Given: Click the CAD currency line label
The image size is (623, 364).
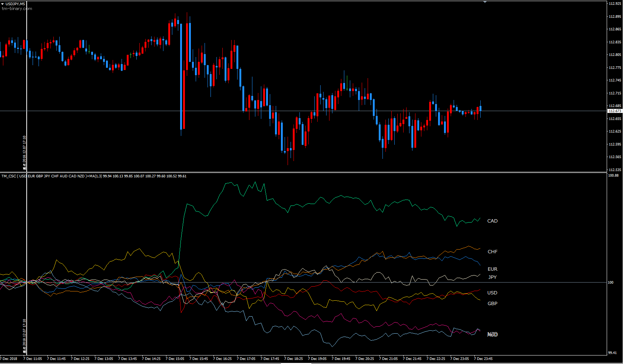Looking at the screenshot, I should 493,221.
